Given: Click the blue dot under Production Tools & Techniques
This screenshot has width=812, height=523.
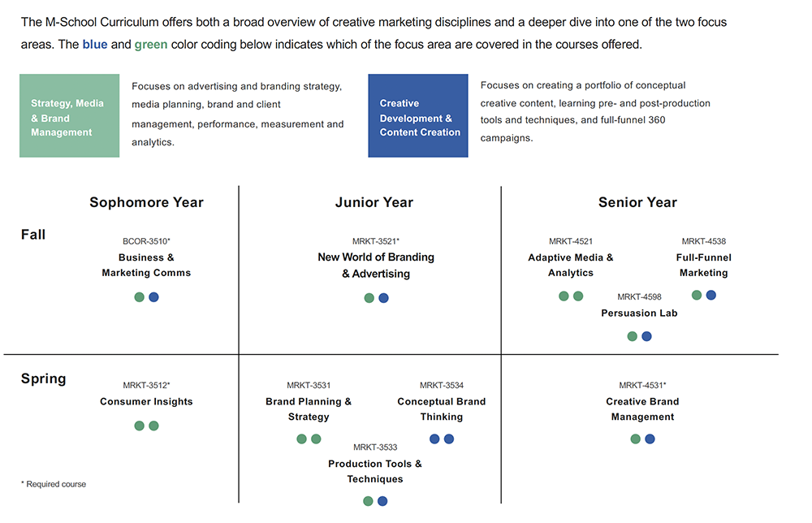Looking at the screenshot, I should point(382,501).
